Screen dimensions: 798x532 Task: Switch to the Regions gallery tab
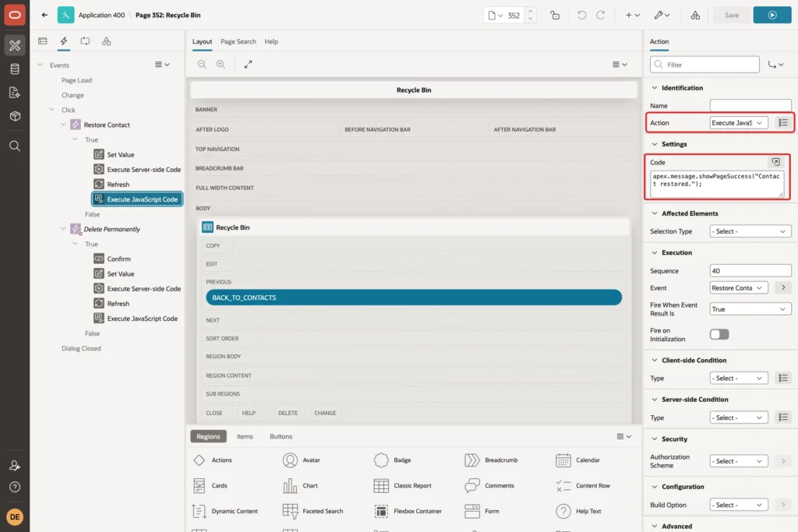point(208,436)
